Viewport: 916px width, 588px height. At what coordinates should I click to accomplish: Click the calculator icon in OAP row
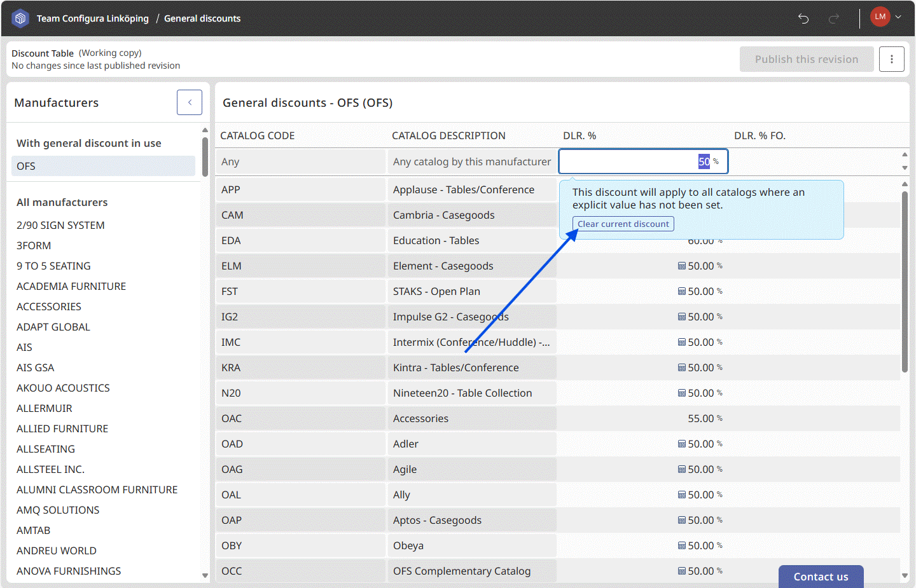[682, 520]
